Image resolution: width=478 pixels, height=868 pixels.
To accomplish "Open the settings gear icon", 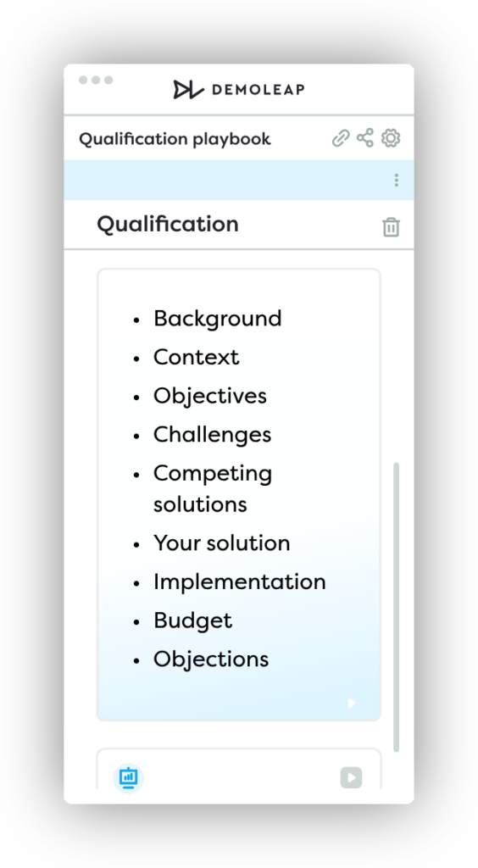I will [x=391, y=138].
